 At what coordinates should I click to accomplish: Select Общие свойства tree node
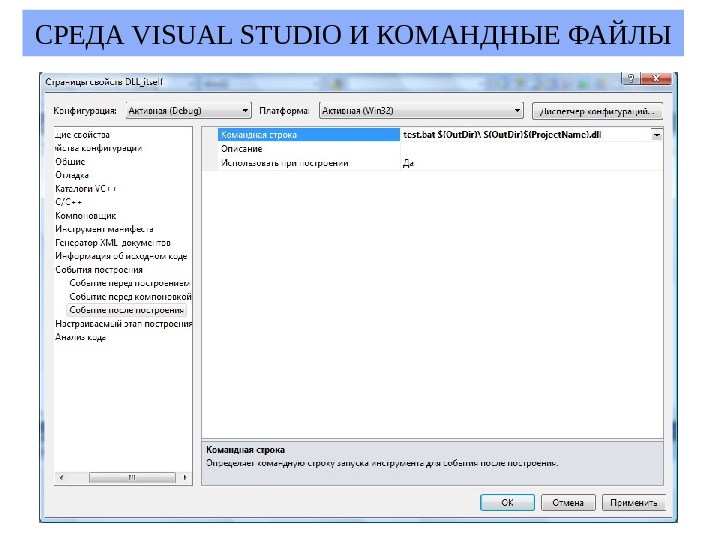[x=82, y=135]
